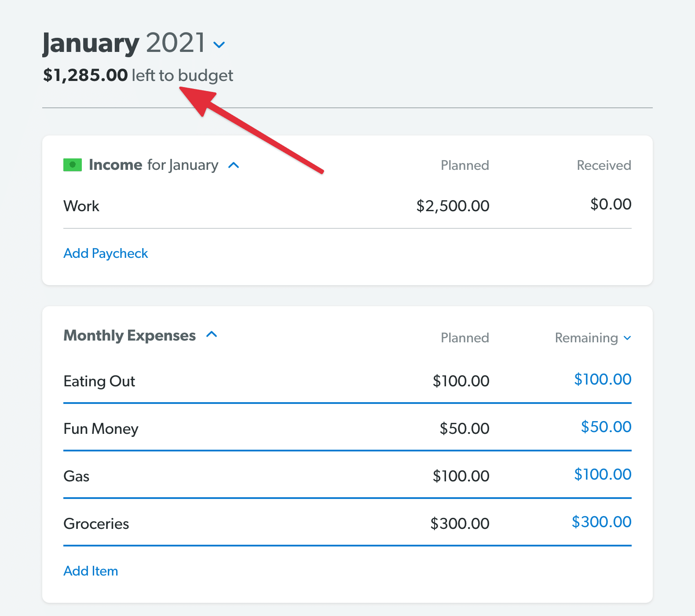The image size is (695, 616).
Task: Edit Groceries planned amount $300.00
Action: (460, 524)
